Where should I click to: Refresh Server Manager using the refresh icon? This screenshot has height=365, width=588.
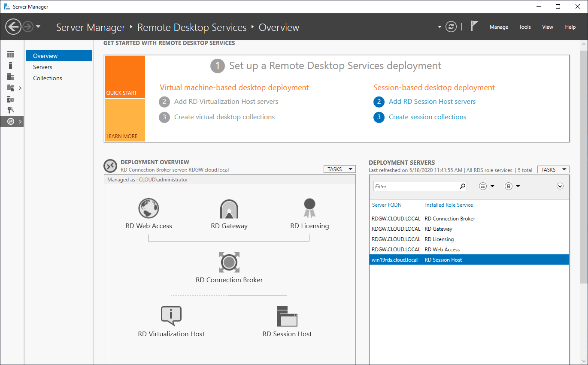tap(451, 27)
